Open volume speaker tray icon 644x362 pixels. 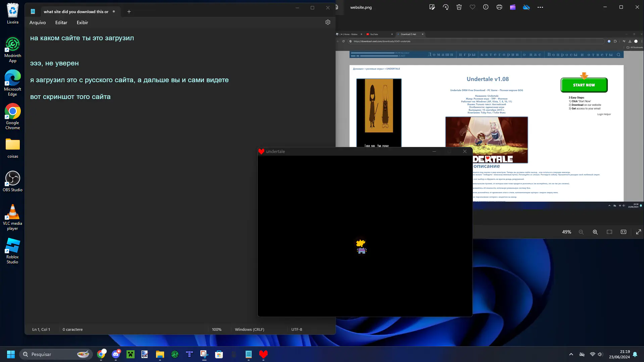[x=600, y=354]
